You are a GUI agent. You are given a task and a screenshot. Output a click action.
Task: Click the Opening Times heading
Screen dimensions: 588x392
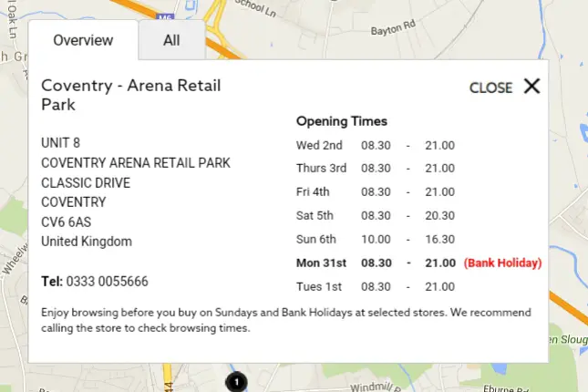pyautogui.click(x=342, y=121)
